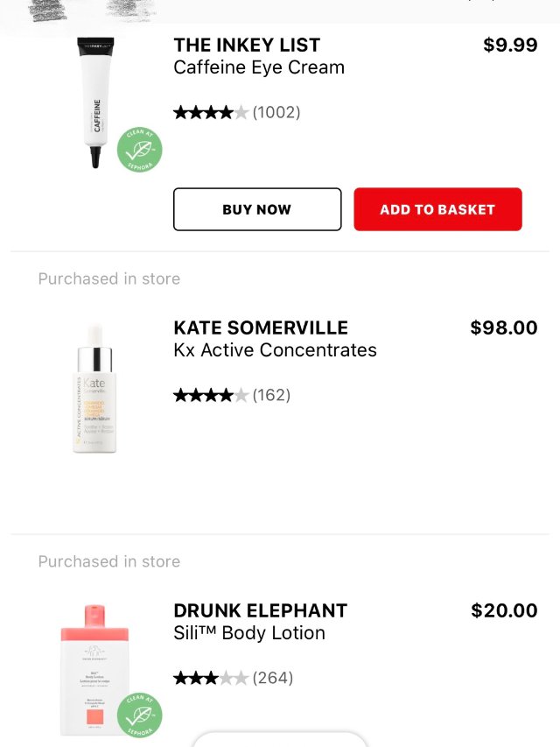
Task: Tap Clean at Sephora badge on Caffeine Eye Cream
Action: click(x=140, y=150)
